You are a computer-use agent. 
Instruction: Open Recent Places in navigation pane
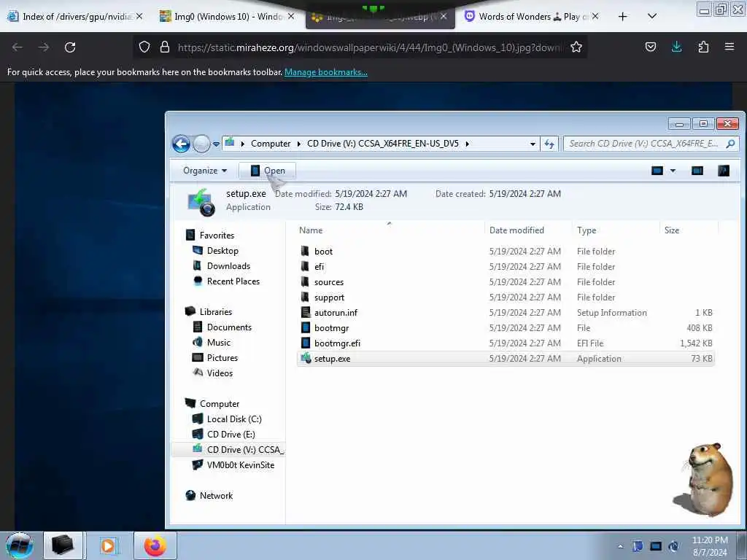pos(233,281)
